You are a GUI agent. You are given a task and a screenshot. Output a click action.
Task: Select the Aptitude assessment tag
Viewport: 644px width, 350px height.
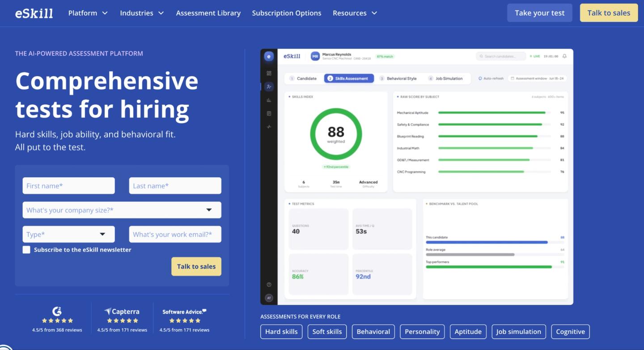tap(468, 332)
